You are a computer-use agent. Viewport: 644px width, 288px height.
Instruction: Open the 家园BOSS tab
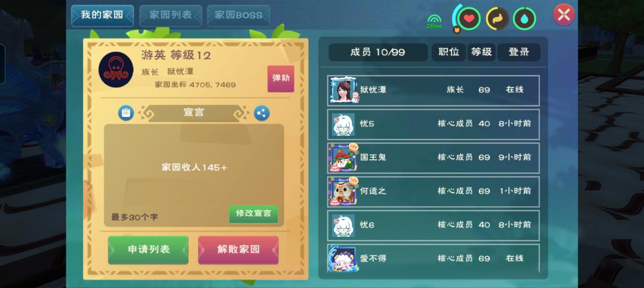pyautogui.click(x=239, y=15)
